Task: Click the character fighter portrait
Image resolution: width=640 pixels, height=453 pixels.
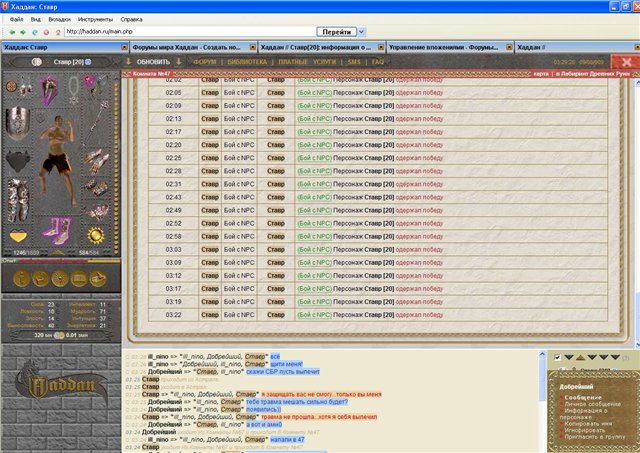Action: (58, 161)
